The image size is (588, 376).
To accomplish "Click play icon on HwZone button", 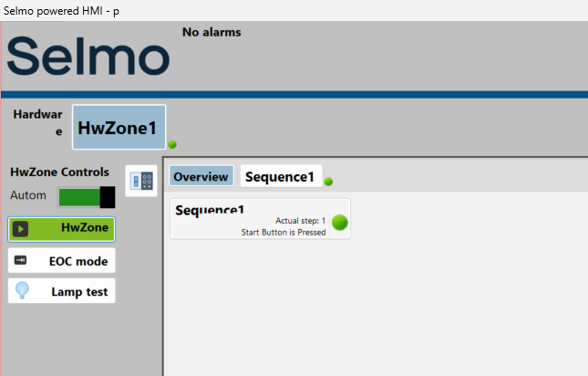I will tap(20, 229).
